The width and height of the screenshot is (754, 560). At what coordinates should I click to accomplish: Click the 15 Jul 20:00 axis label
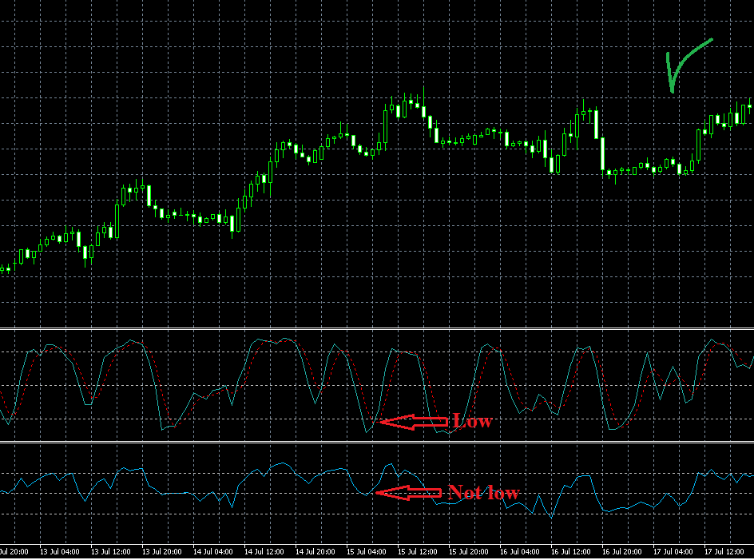[468, 551]
